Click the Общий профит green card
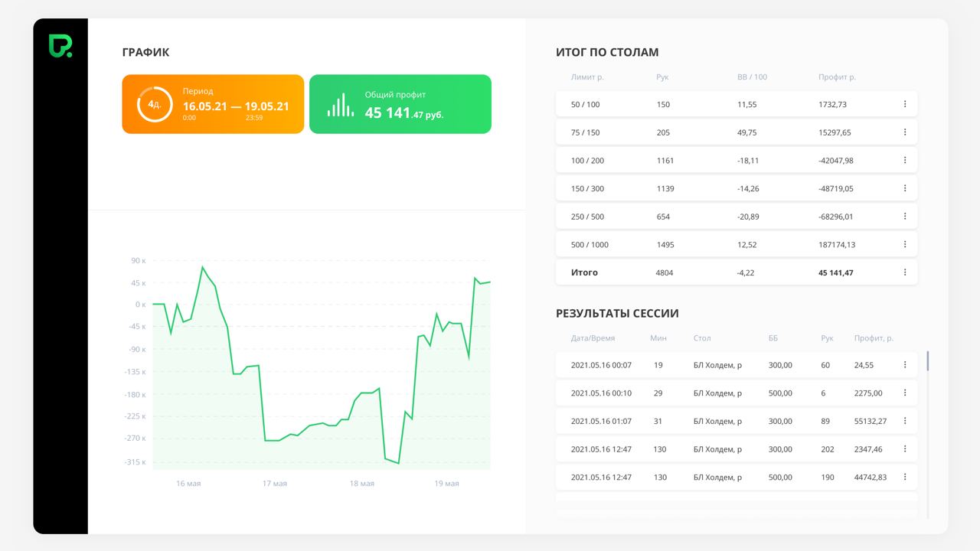 tap(400, 104)
